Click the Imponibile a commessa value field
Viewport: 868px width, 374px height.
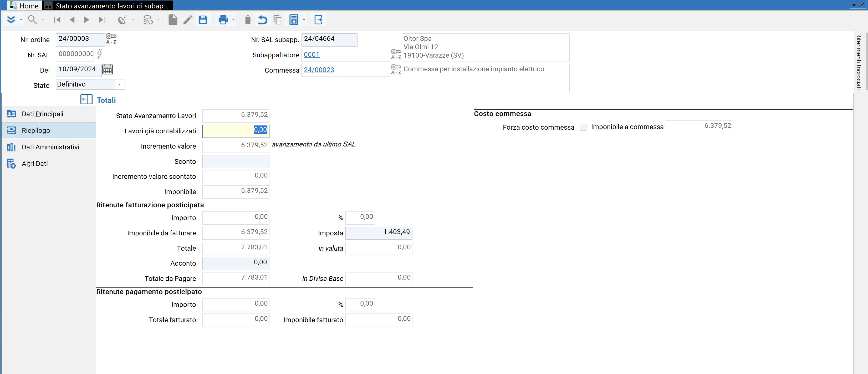tap(699, 127)
